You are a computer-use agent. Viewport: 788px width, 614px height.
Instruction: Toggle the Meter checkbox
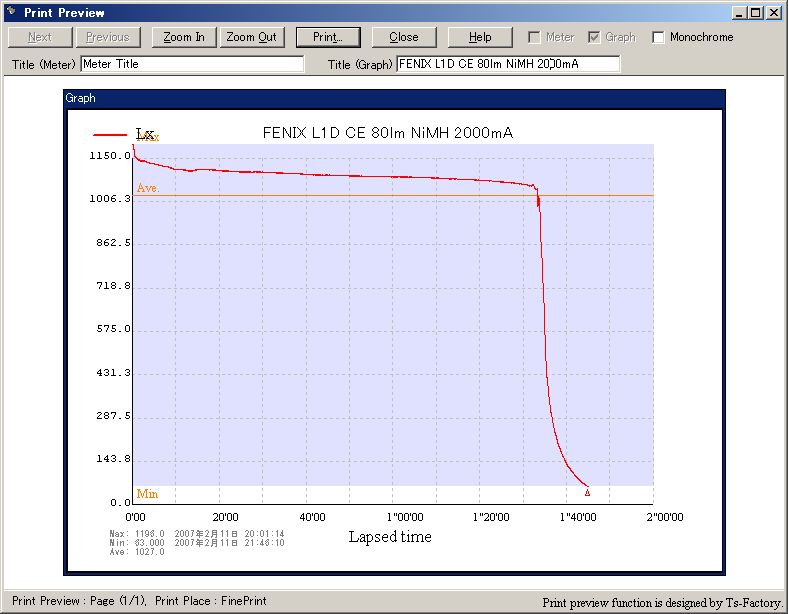point(534,37)
